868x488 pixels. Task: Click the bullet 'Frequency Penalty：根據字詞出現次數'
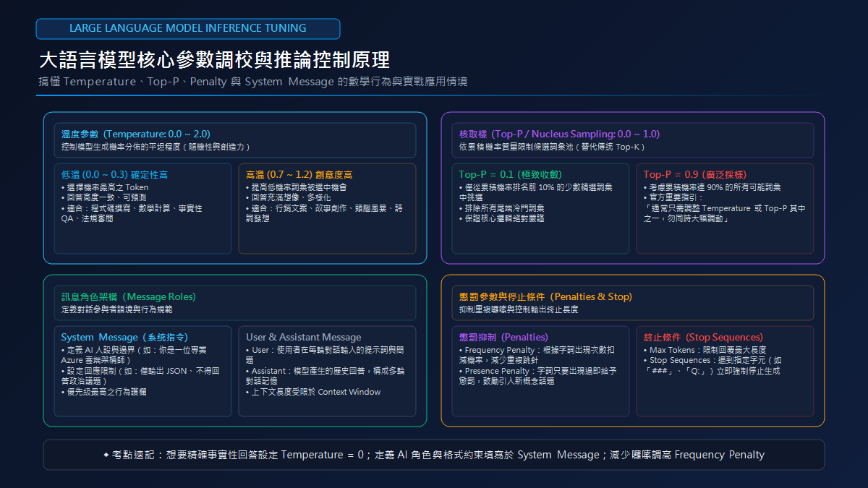[x=537, y=355]
